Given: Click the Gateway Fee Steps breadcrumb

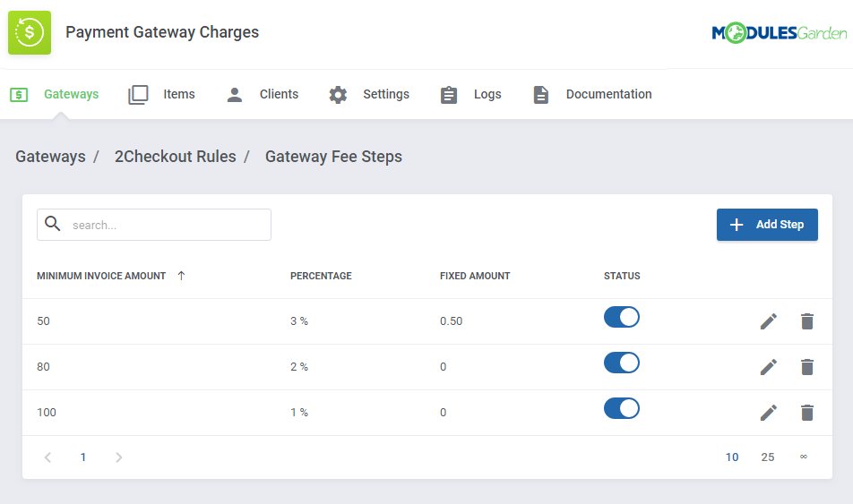Looking at the screenshot, I should pyautogui.click(x=333, y=157).
